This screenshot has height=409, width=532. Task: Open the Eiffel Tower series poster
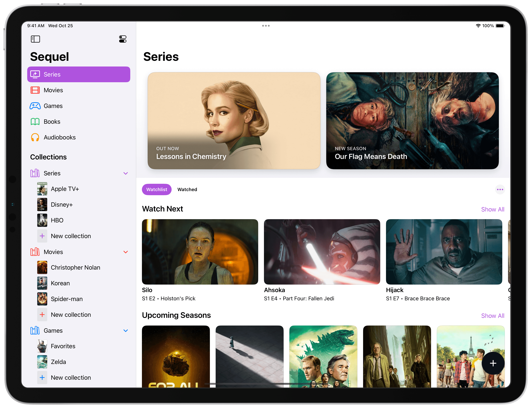[x=471, y=357]
